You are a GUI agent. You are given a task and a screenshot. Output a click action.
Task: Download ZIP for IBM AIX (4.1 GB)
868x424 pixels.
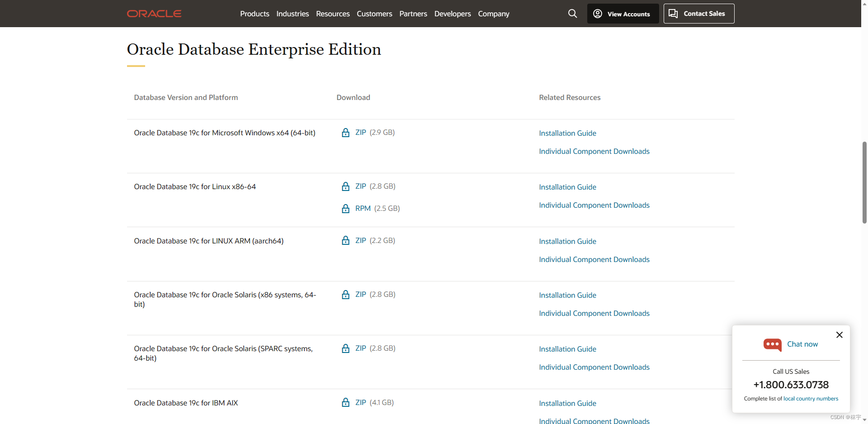pos(361,402)
